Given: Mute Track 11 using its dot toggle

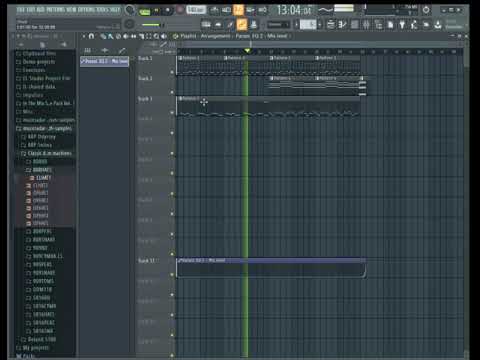Looking at the screenshot, I should tap(172, 274).
